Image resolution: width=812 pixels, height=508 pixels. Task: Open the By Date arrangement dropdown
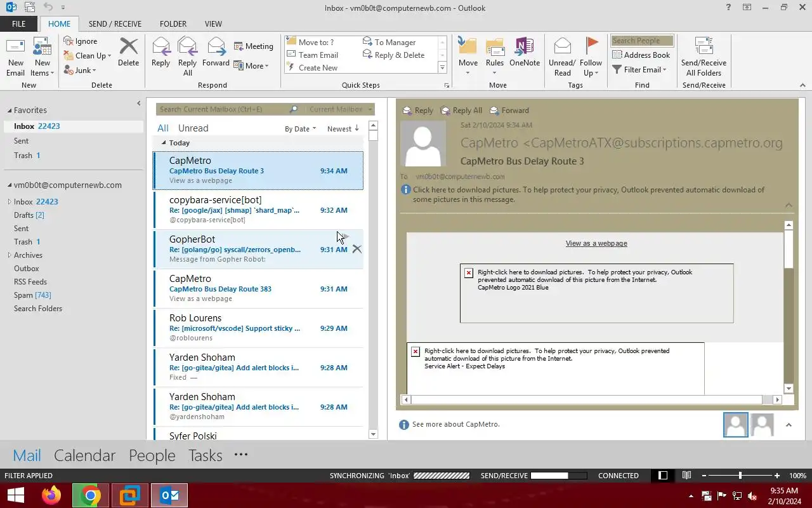[x=300, y=129]
